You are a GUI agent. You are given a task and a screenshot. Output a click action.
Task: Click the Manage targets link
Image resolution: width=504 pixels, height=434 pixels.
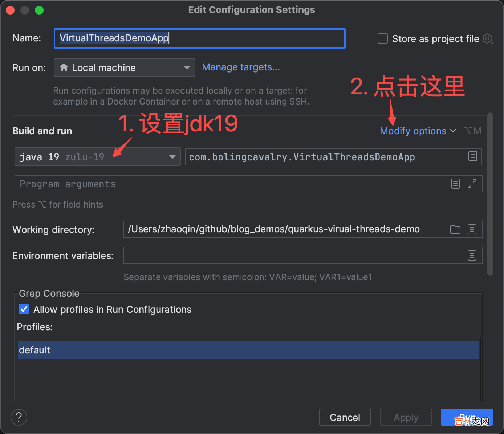[241, 67]
